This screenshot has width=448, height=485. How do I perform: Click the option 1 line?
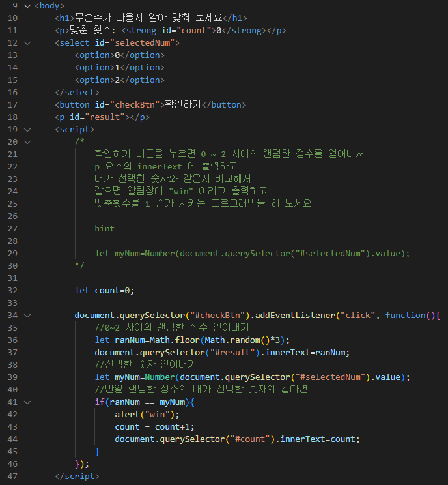pyautogui.click(x=120, y=67)
